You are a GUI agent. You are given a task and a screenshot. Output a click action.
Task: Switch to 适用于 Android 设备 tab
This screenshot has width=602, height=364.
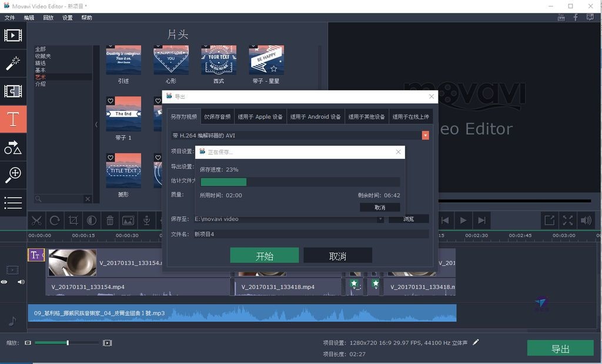[x=315, y=117]
